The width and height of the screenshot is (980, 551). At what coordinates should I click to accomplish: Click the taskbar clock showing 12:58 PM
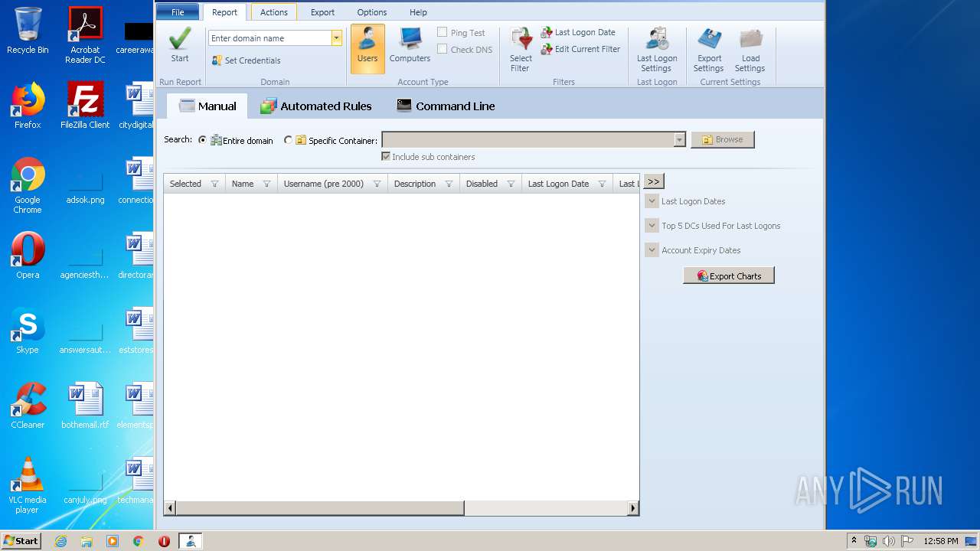(x=941, y=541)
